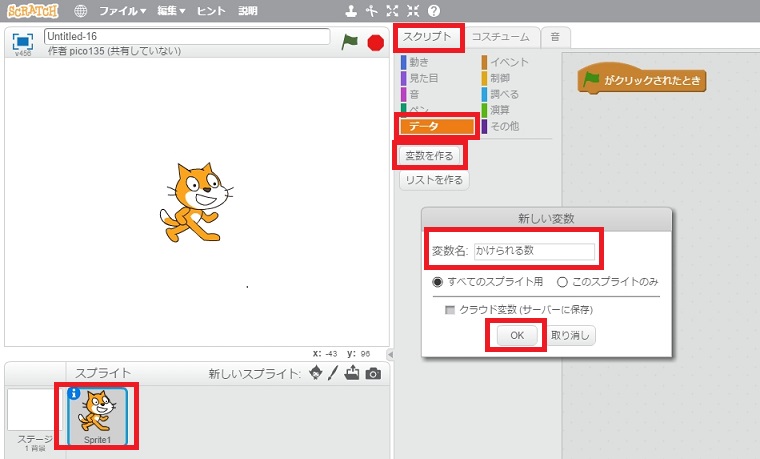Upload sprite from file
Image resolution: width=760 pixels, height=459 pixels.
pyautogui.click(x=352, y=373)
